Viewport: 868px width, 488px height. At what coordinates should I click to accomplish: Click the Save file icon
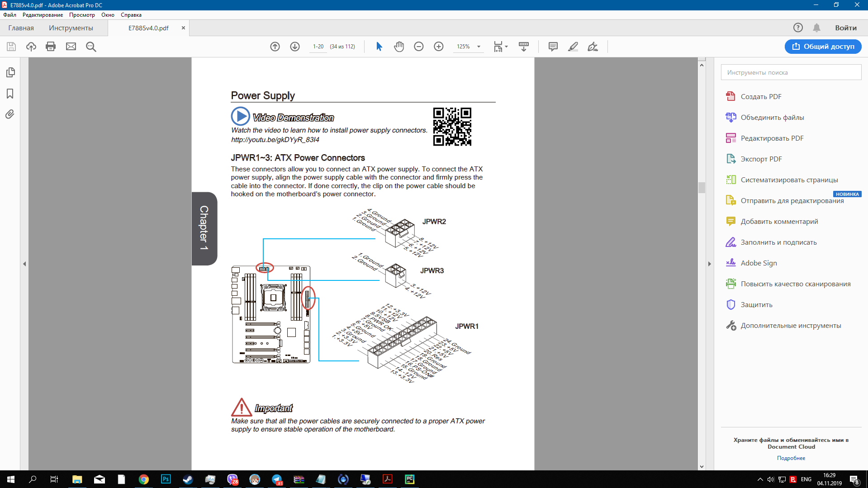11,47
